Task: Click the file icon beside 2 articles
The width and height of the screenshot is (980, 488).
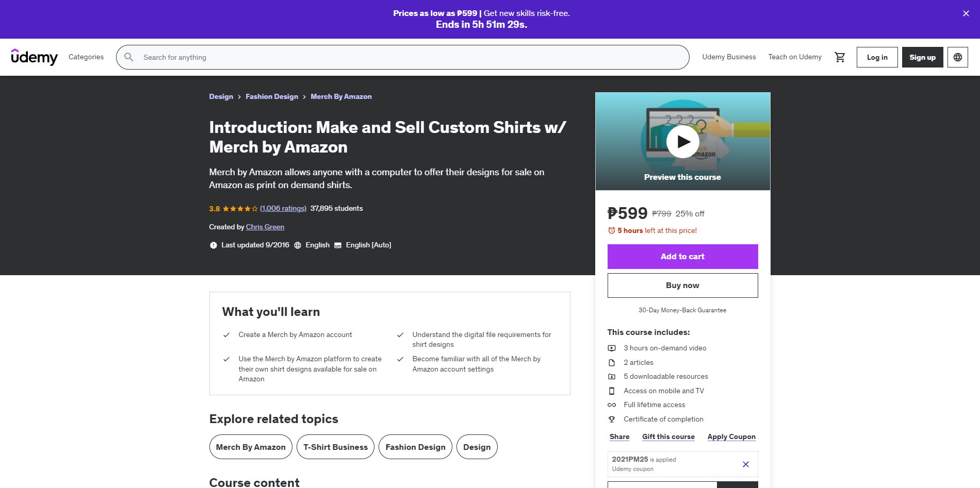Action: coord(612,362)
